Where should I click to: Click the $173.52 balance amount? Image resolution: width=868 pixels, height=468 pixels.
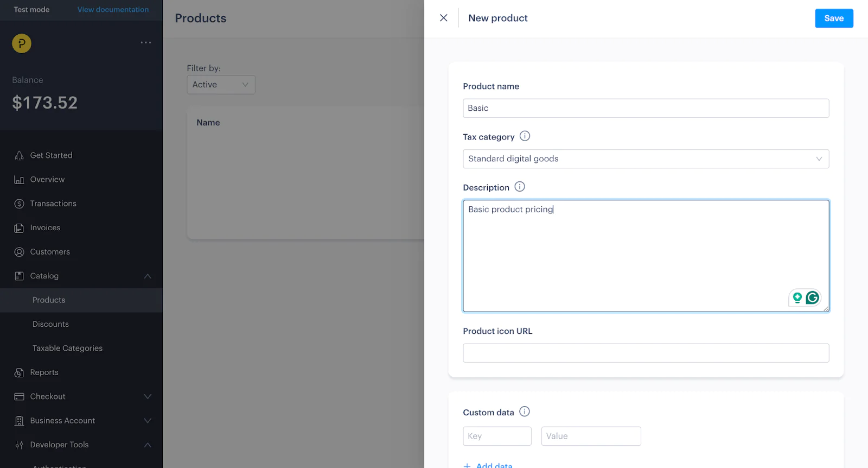(x=45, y=103)
